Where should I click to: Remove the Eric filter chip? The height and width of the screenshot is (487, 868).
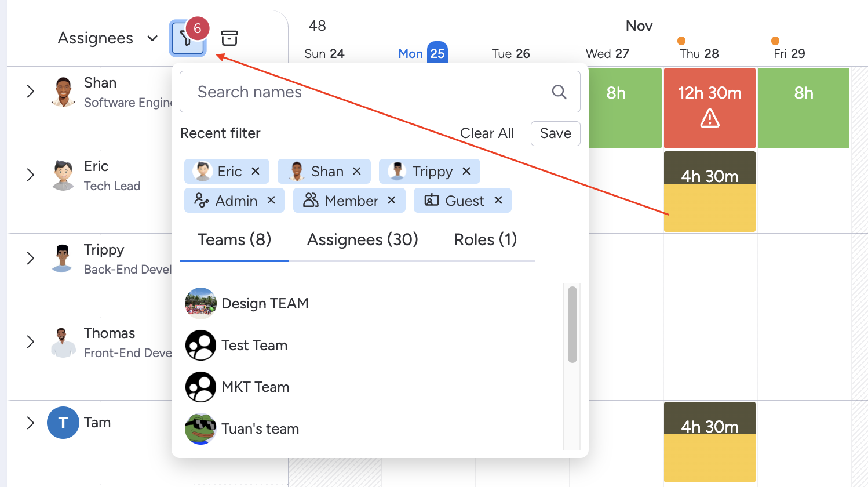click(x=256, y=171)
